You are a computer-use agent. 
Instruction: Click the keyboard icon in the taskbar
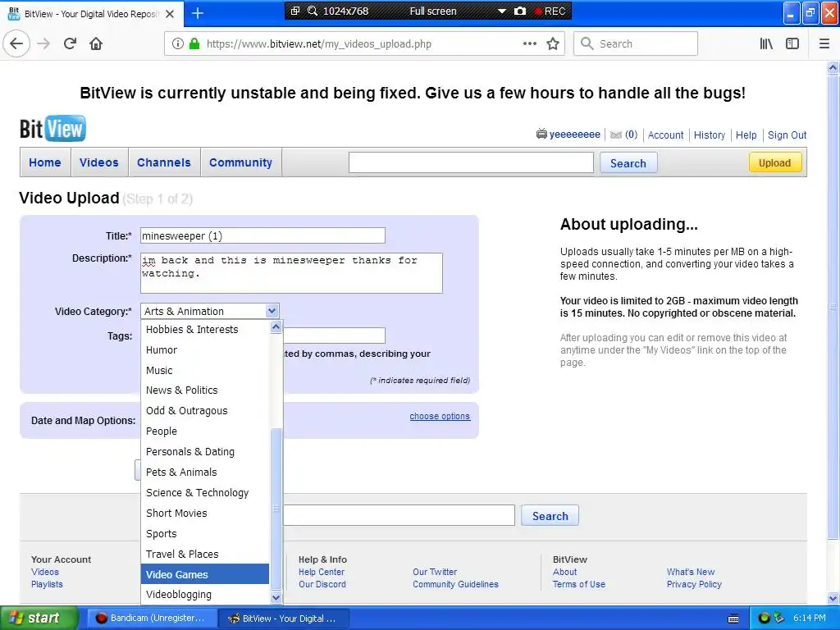(x=733, y=619)
